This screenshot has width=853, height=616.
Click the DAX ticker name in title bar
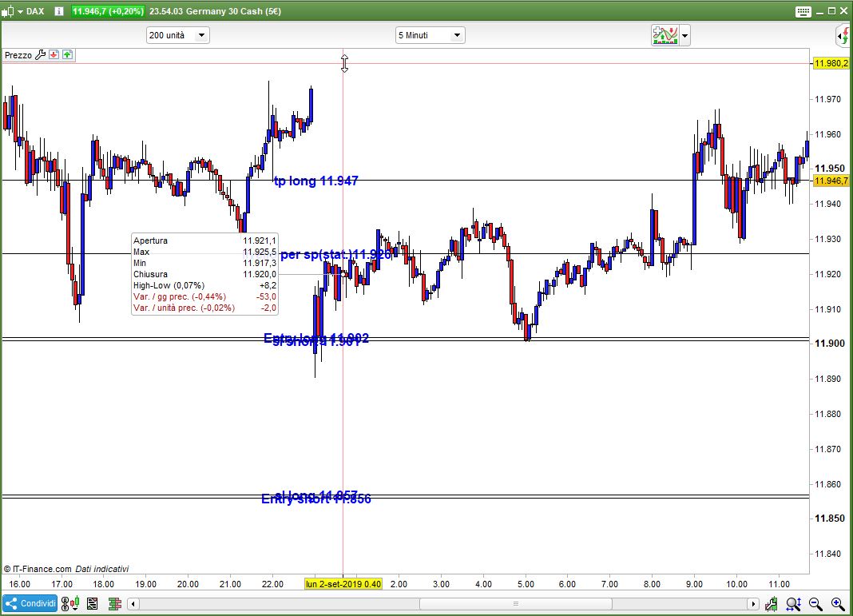[x=35, y=11]
